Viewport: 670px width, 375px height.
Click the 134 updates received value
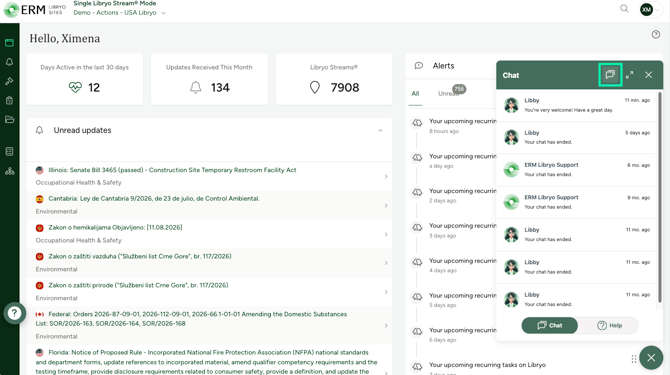pos(220,88)
